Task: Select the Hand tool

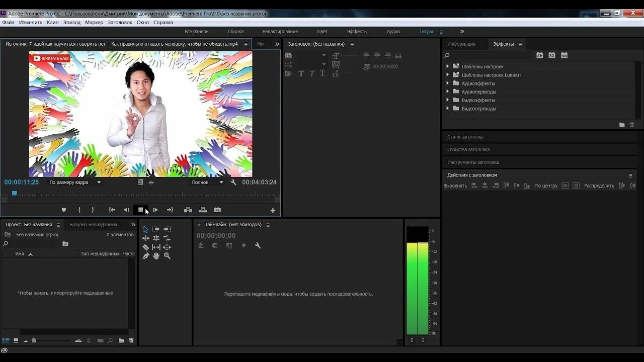Action: tap(156, 256)
